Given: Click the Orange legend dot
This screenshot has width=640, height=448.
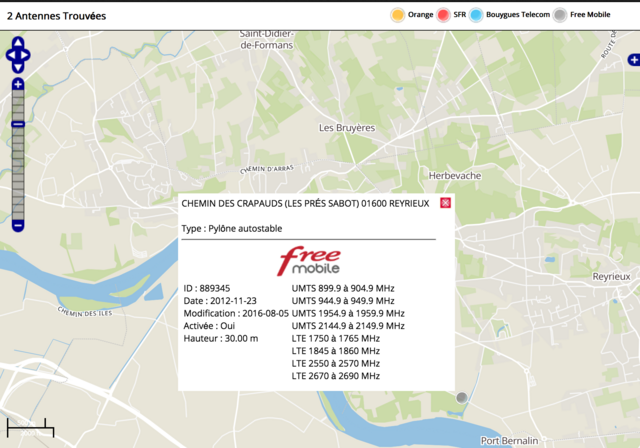Looking at the screenshot, I should pyautogui.click(x=398, y=15).
